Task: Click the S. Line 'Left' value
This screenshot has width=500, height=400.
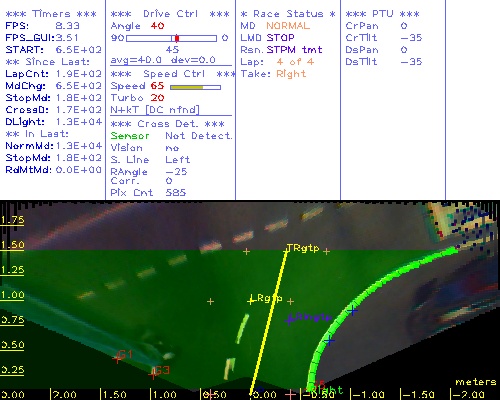Action: coord(177,160)
